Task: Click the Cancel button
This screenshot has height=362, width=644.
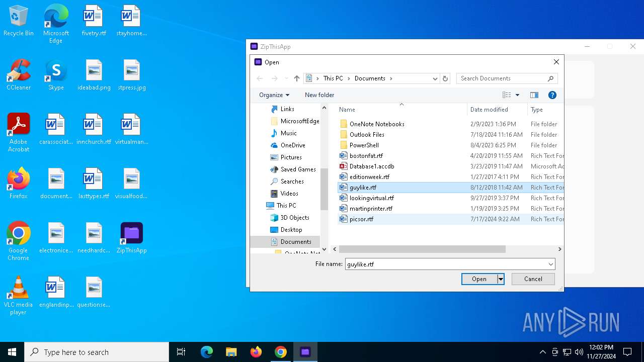Action: click(x=533, y=279)
